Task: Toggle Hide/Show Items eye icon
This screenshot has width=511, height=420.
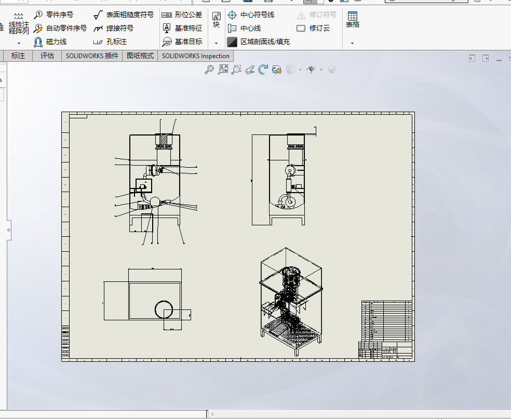Action: click(311, 70)
